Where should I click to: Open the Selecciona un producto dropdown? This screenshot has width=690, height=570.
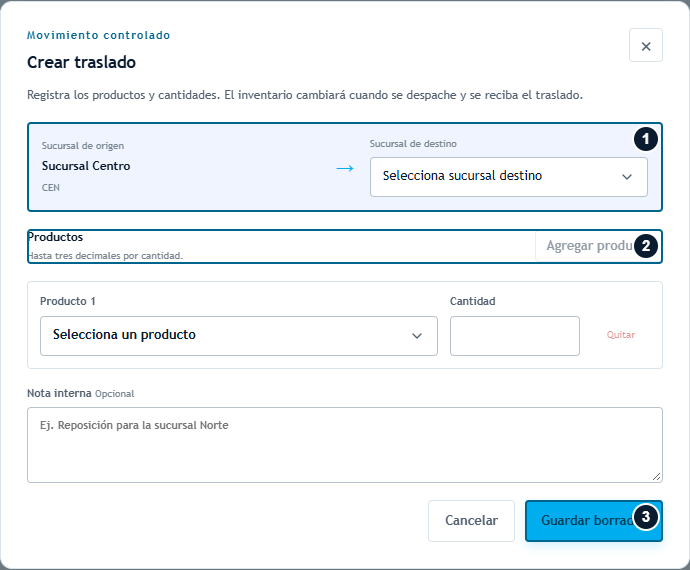coord(239,335)
